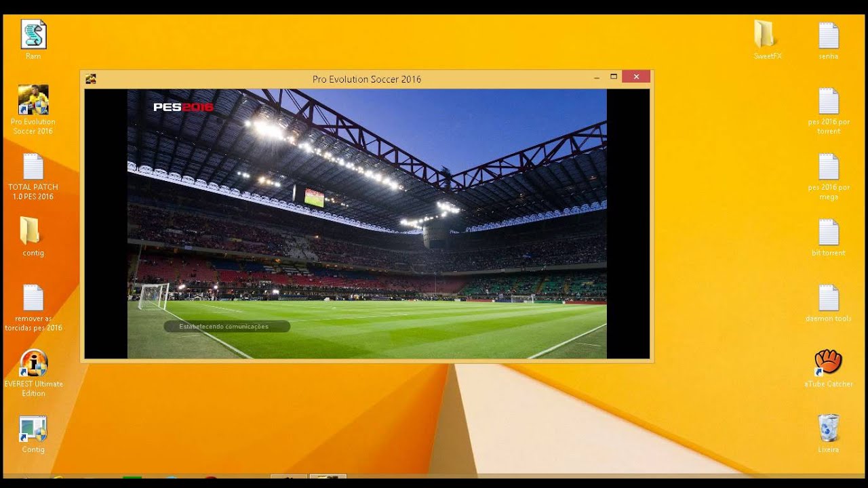Click the game window's title bar app icon
This screenshot has height=488, width=868.
[91, 79]
